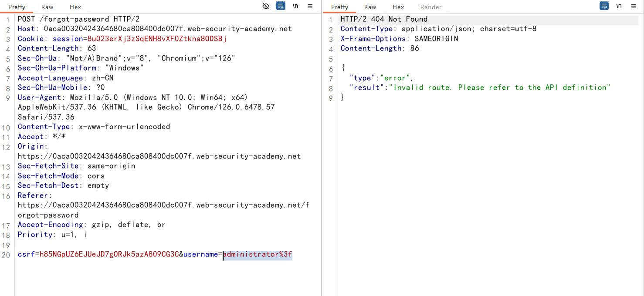This screenshot has width=644, height=296.
Task: Select the response Pretty tab
Action: tap(340, 7)
